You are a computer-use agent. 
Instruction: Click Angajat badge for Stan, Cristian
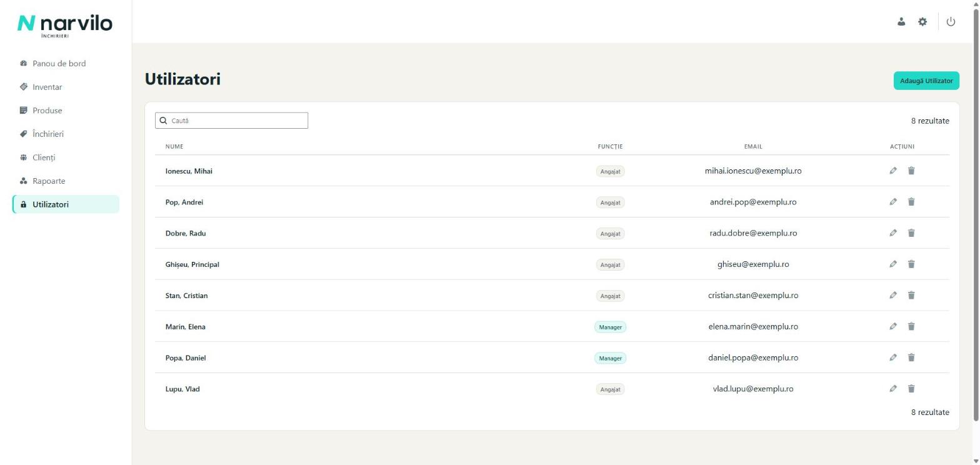(x=610, y=296)
